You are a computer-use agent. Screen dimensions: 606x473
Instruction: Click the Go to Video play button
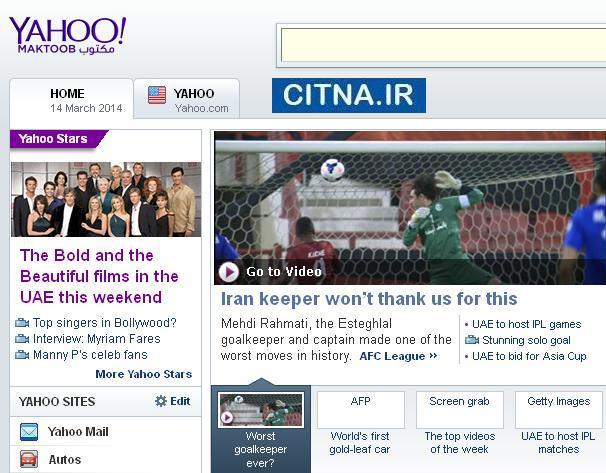pos(228,272)
